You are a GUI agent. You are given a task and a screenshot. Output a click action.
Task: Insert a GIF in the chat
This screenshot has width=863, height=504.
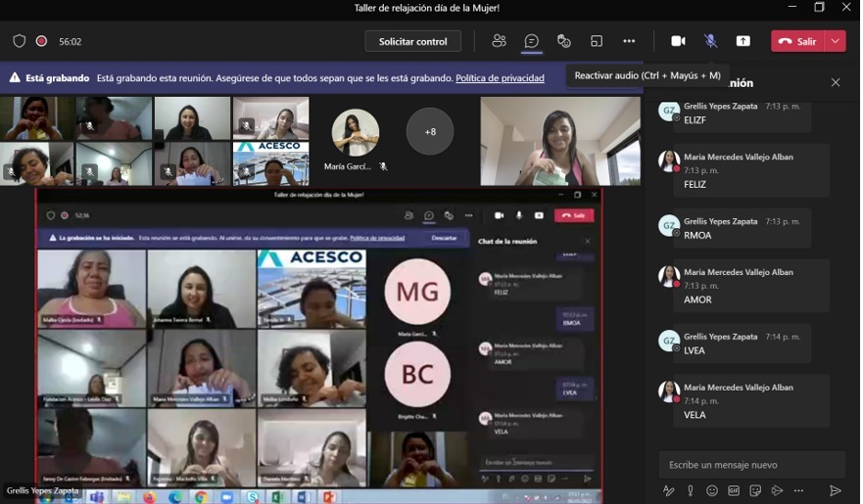pos(734,490)
